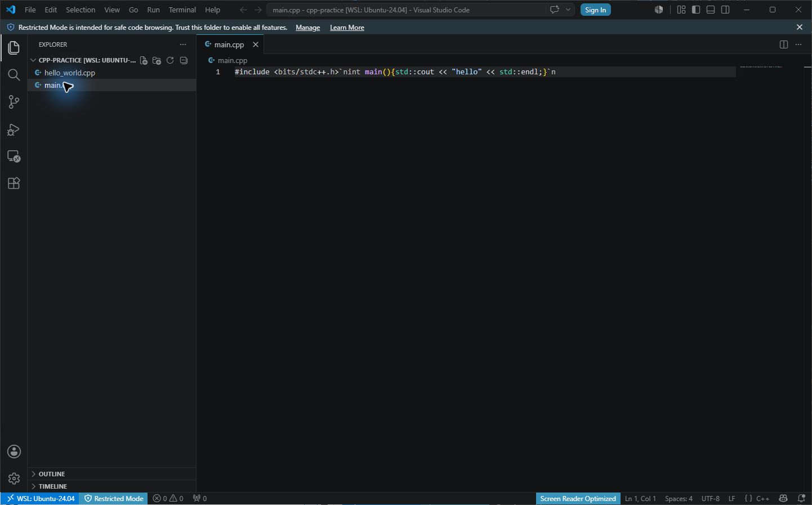Screen dimensions: 812x505
Task: Open the Run menu
Action: tap(153, 10)
